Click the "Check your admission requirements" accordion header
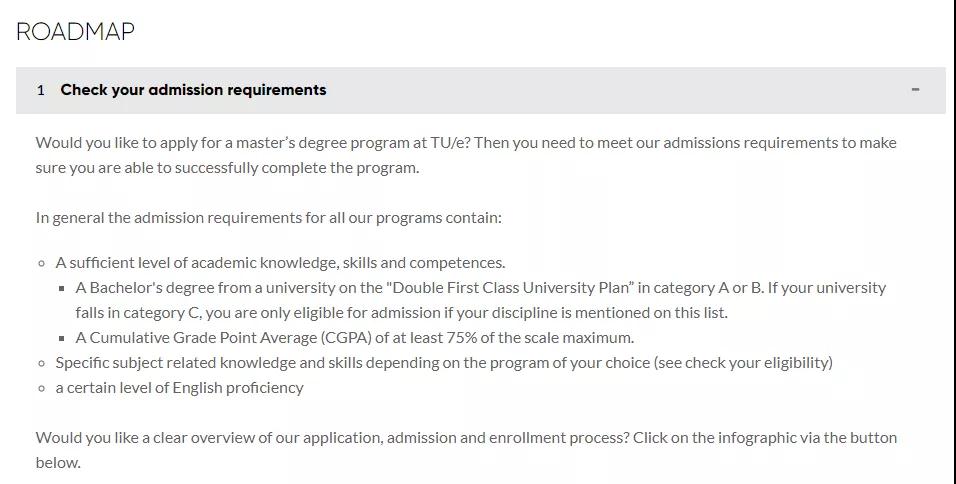The width and height of the screenshot is (956, 484). 480,90
